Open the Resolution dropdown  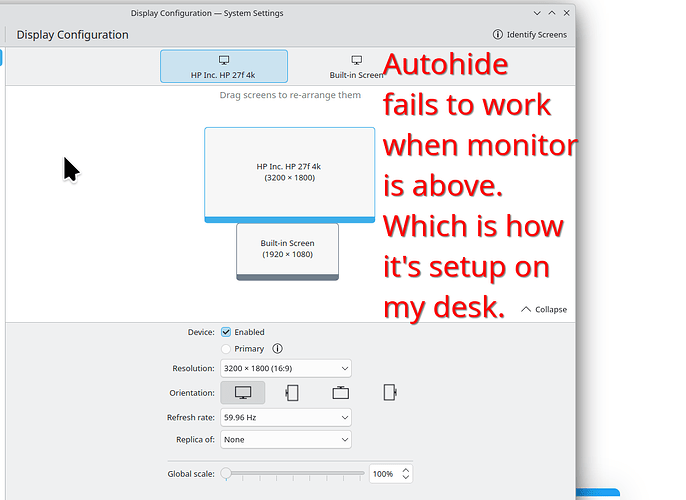point(286,368)
